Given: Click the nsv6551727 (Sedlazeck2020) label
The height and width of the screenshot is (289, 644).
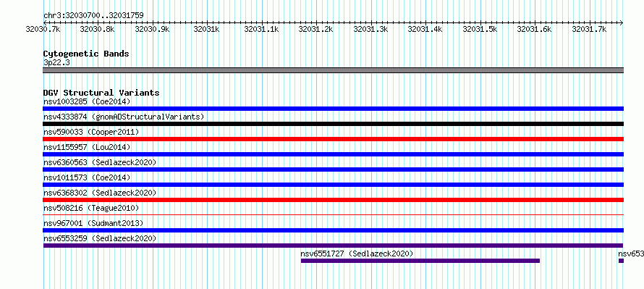Looking at the screenshot, I should click(x=357, y=254).
